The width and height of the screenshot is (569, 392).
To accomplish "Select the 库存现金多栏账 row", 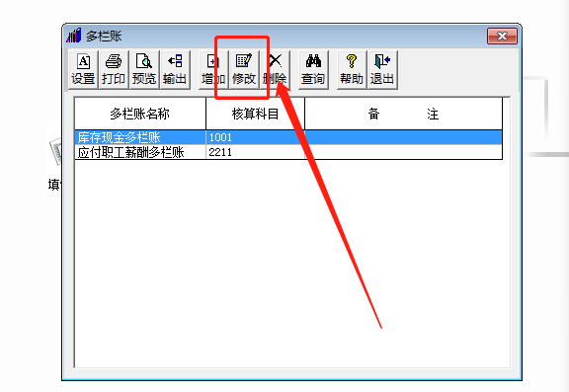I will [288, 137].
